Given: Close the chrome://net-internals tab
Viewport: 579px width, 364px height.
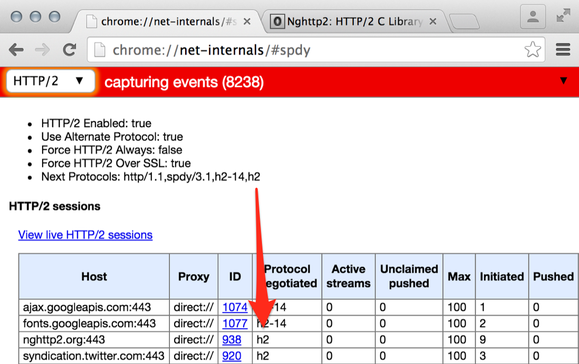Looking at the screenshot, I should click(x=247, y=22).
